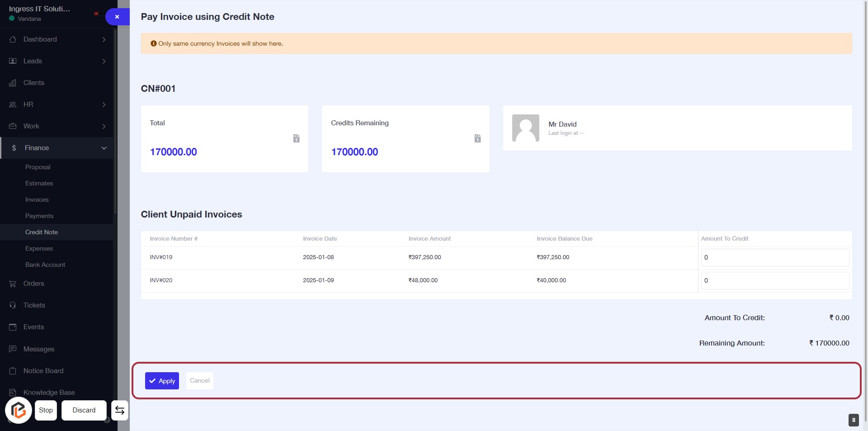868x431 pixels.
Task: Click Amount To Credit field for INV#019
Action: (775, 257)
